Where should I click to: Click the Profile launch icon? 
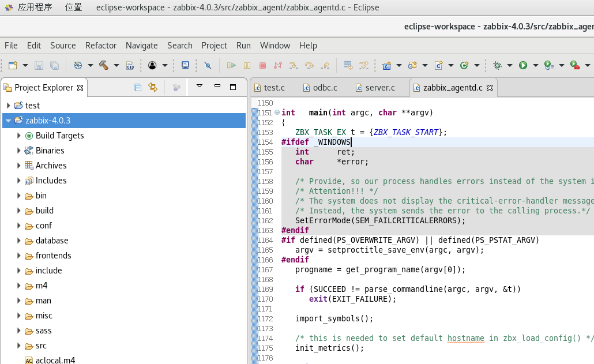point(548,65)
